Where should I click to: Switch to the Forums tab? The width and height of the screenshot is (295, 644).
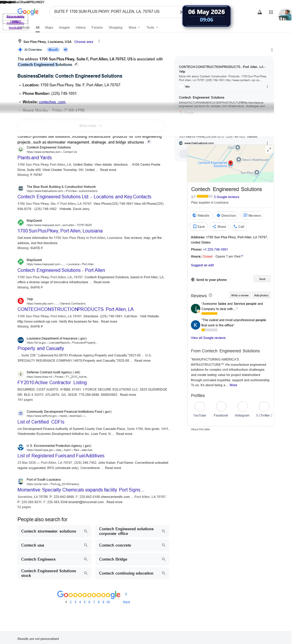[97, 27]
